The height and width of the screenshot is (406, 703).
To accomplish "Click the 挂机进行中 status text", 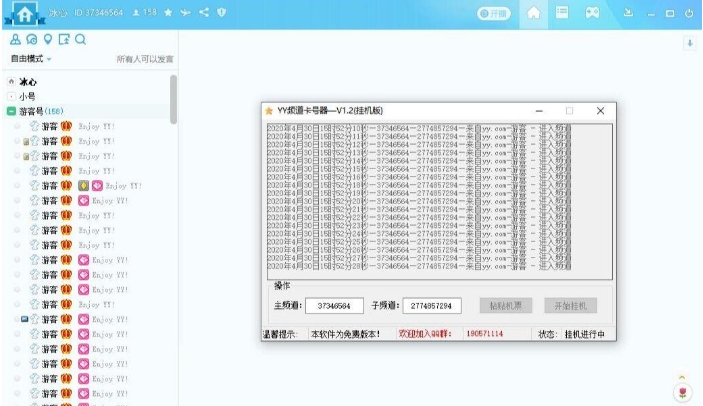I will coord(584,334).
